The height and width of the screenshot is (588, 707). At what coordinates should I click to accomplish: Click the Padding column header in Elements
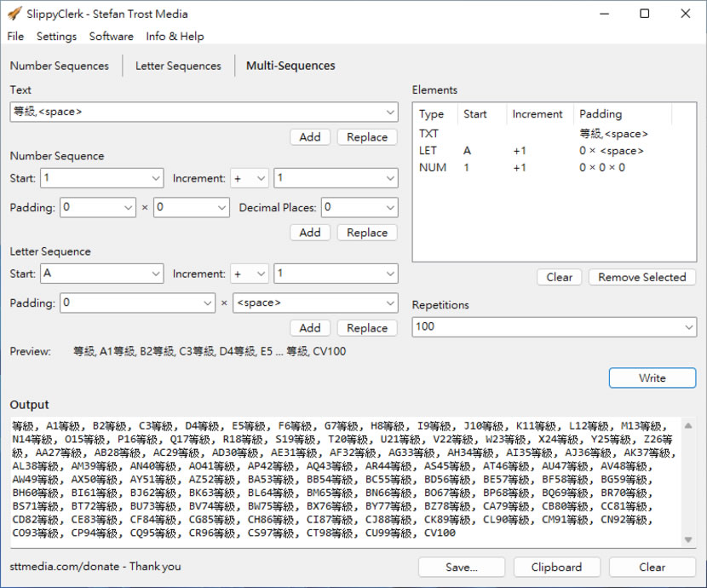622,114
